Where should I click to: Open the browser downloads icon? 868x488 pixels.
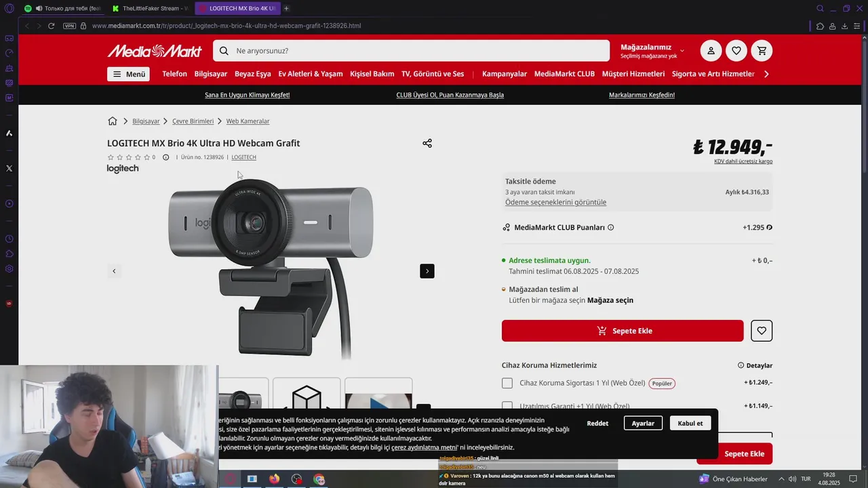844,26
